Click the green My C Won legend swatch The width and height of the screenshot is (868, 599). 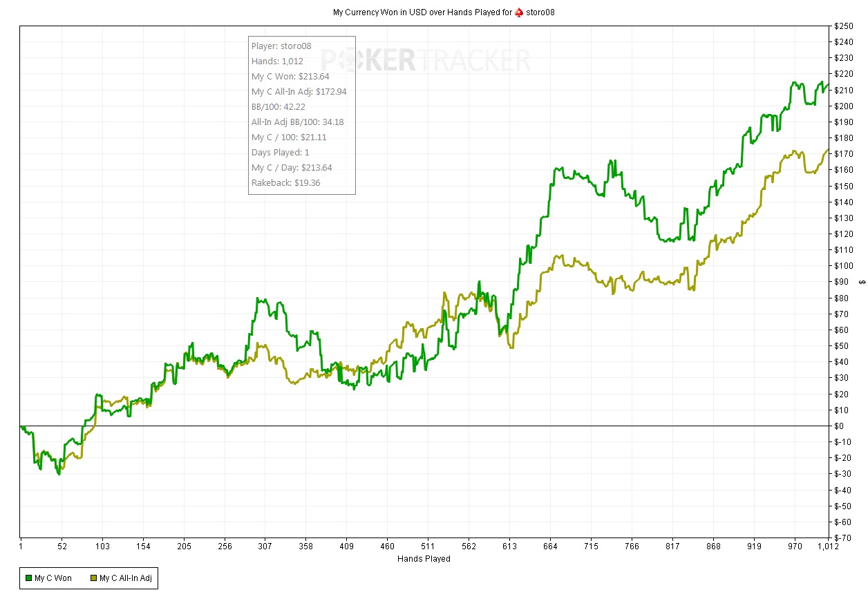28,578
